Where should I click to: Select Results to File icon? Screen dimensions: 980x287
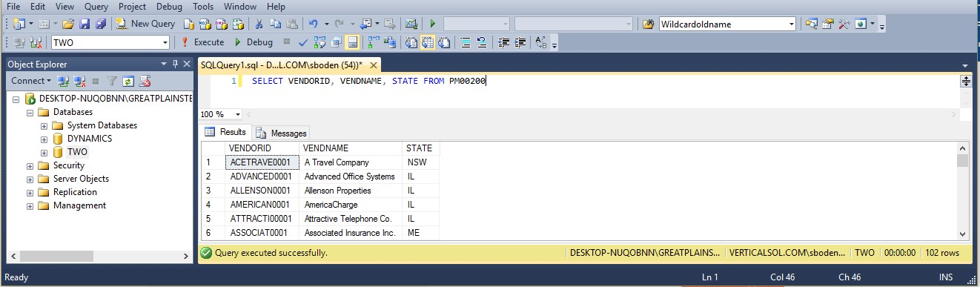pos(445,42)
